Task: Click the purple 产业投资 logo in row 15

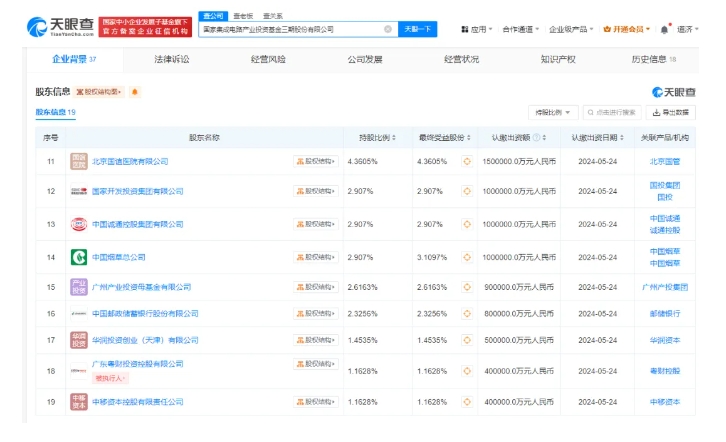Action: pos(79,287)
